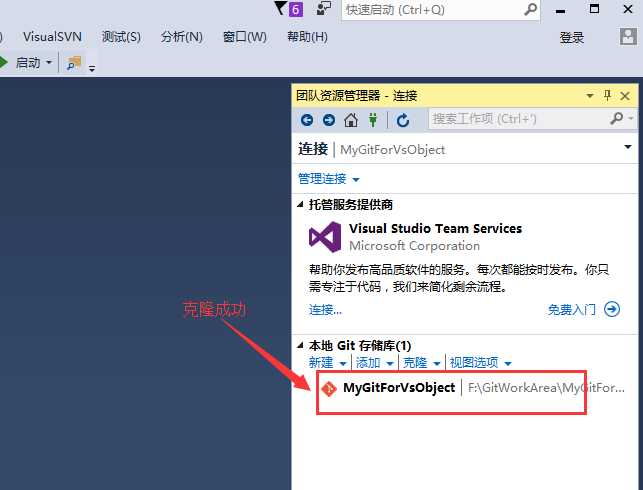
Task: Open the 克隆 repository dropdown
Action: click(422, 363)
